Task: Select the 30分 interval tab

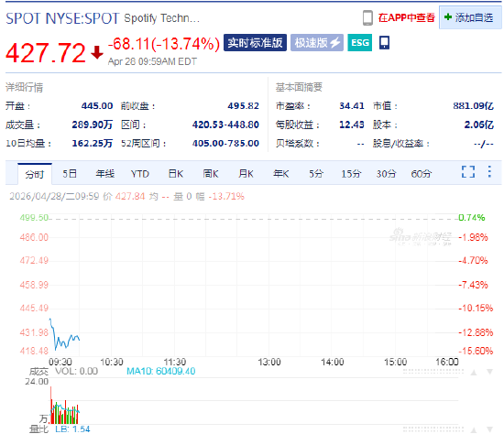Action: click(386, 174)
